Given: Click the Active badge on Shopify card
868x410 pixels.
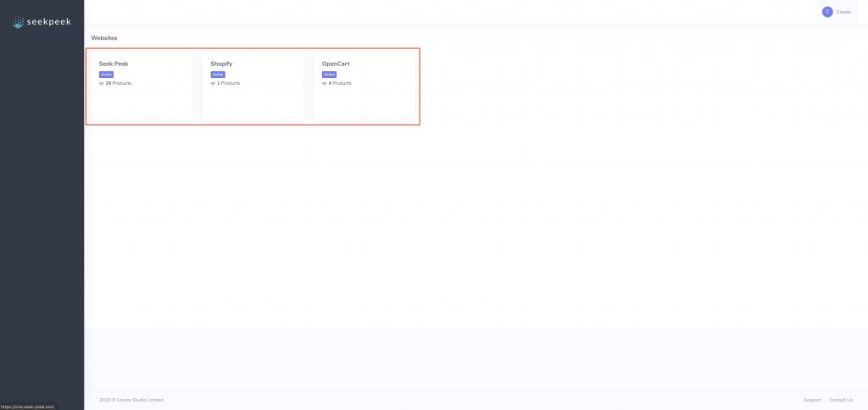Looking at the screenshot, I should [x=218, y=75].
